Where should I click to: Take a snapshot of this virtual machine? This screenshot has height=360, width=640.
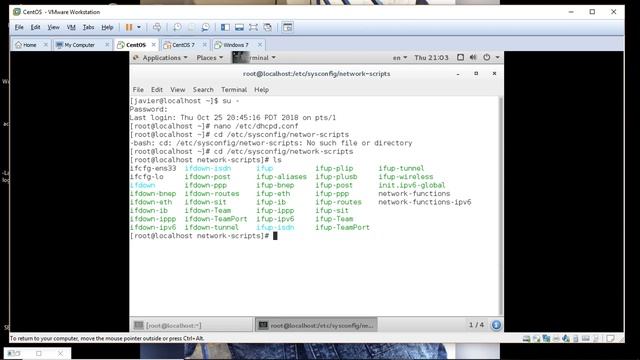point(177,27)
